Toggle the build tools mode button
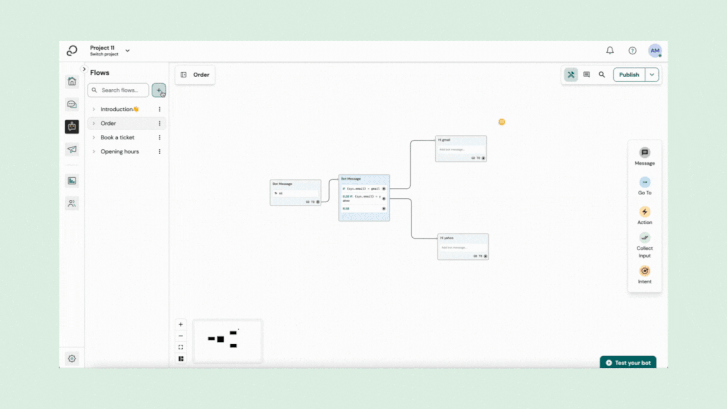Viewport: 727px width, 409px height. [x=571, y=75]
